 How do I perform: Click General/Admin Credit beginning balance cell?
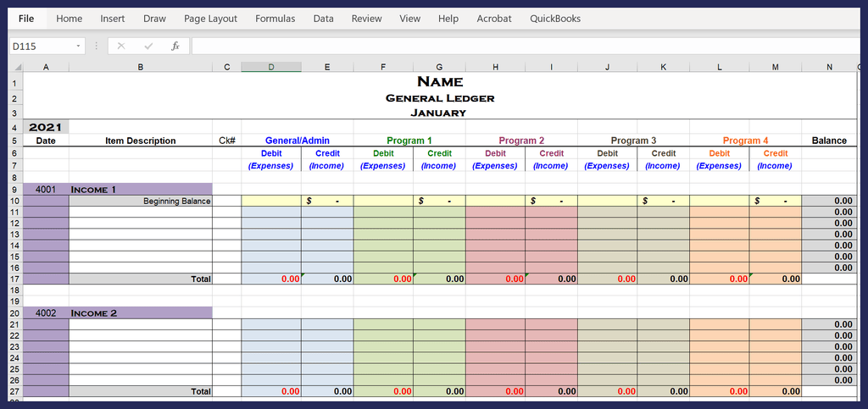click(x=327, y=202)
